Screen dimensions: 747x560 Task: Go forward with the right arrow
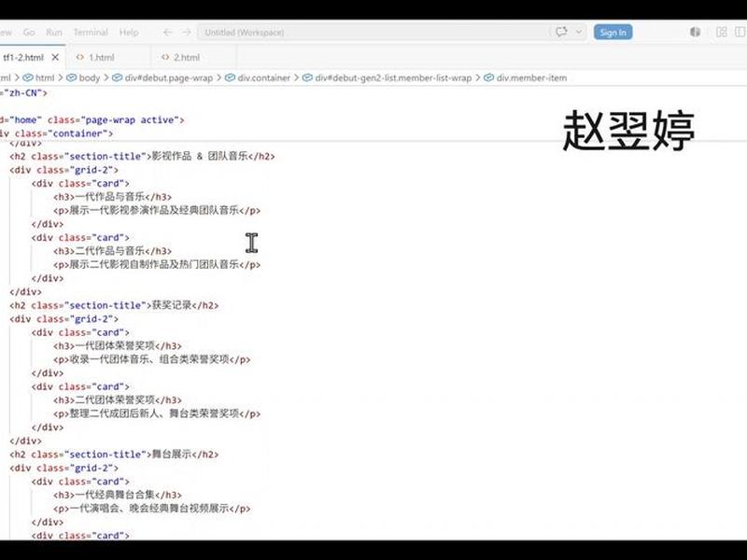tap(187, 33)
